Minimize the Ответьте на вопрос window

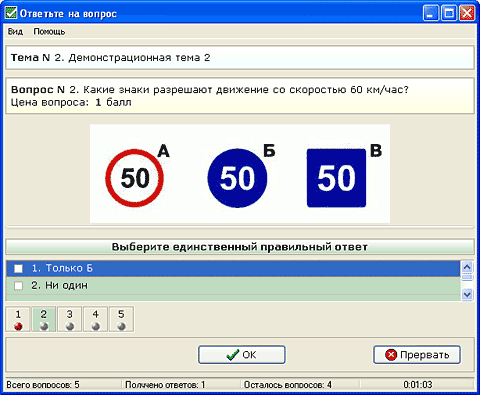(x=431, y=13)
